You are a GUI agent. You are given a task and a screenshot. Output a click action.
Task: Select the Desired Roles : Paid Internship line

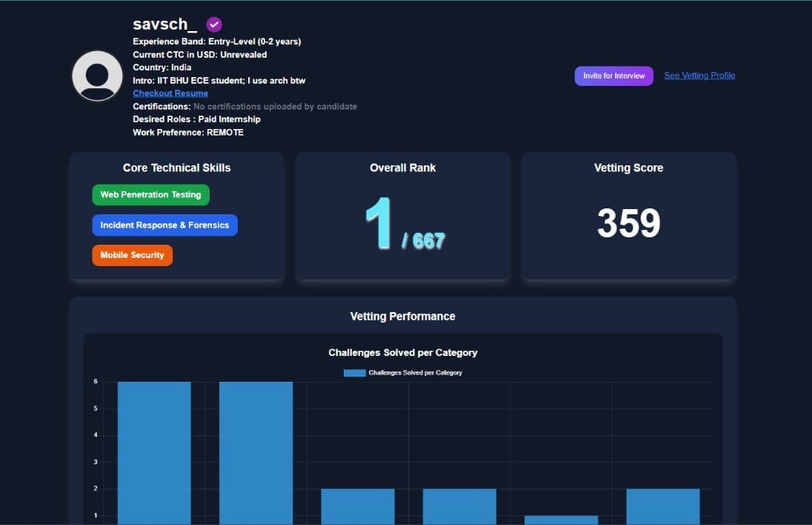tap(197, 119)
